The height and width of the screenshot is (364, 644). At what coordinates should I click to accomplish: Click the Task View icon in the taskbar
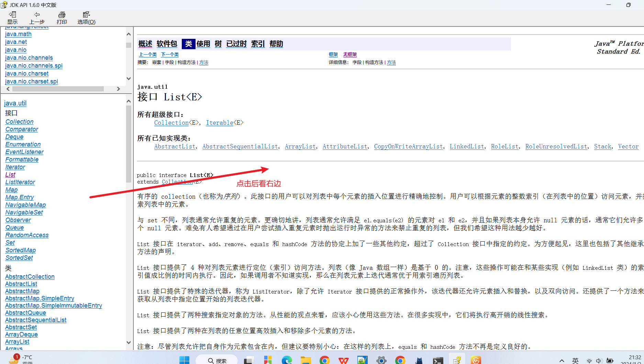pyautogui.click(x=249, y=360)
